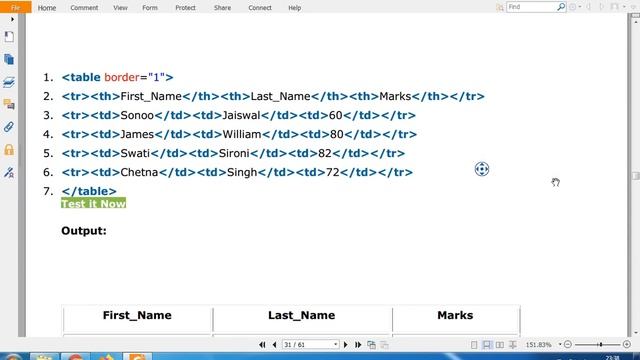Screen dimensions: 640x360
Task: Go to the next page
Action: pyautogui.click(x=346, y=345)
